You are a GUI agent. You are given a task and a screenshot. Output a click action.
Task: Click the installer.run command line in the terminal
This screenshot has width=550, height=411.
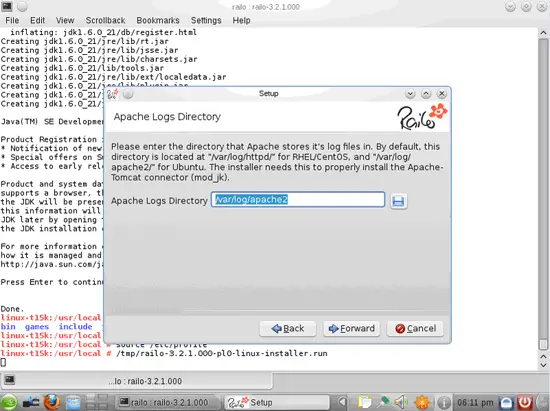(164, 353)
